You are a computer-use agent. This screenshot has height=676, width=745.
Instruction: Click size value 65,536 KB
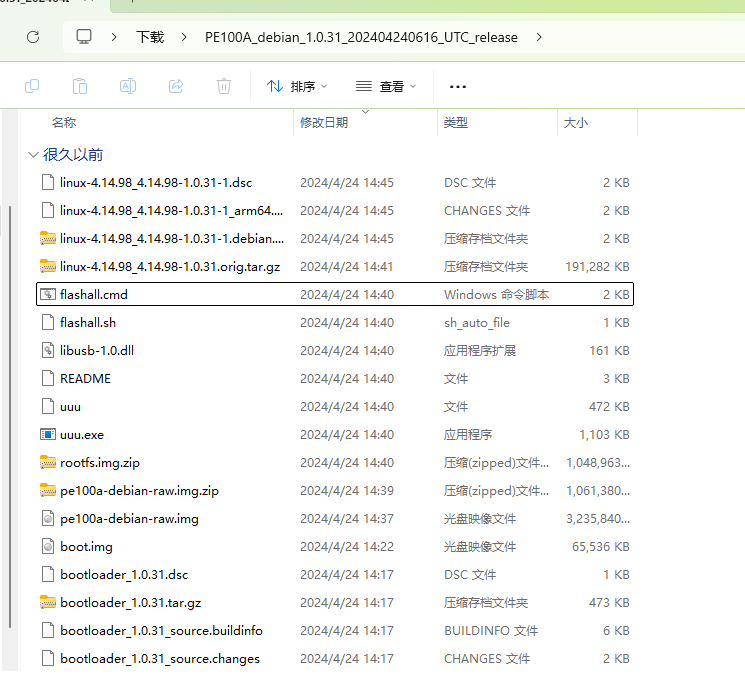click(x=601, y=547)
